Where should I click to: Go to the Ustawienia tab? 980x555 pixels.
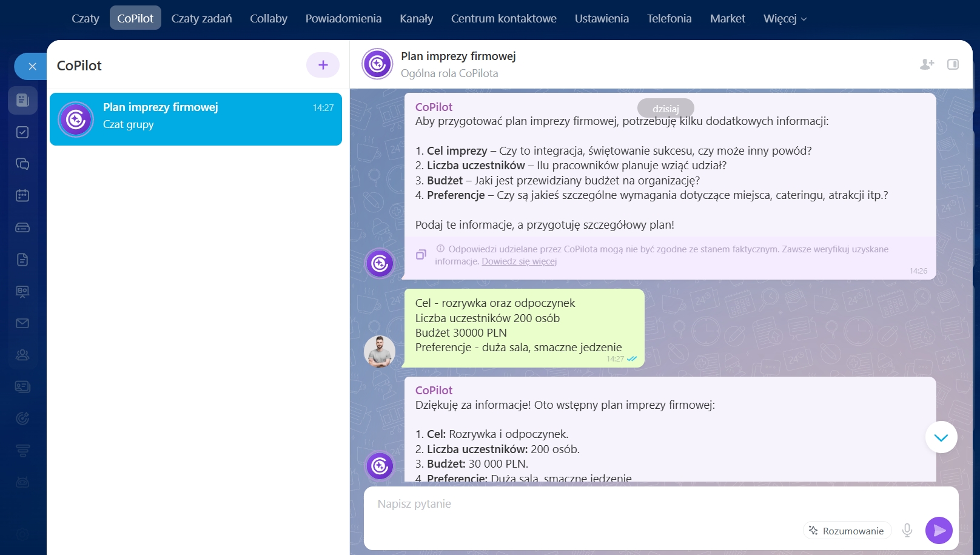pyautogui.click(x=602, y=18)
